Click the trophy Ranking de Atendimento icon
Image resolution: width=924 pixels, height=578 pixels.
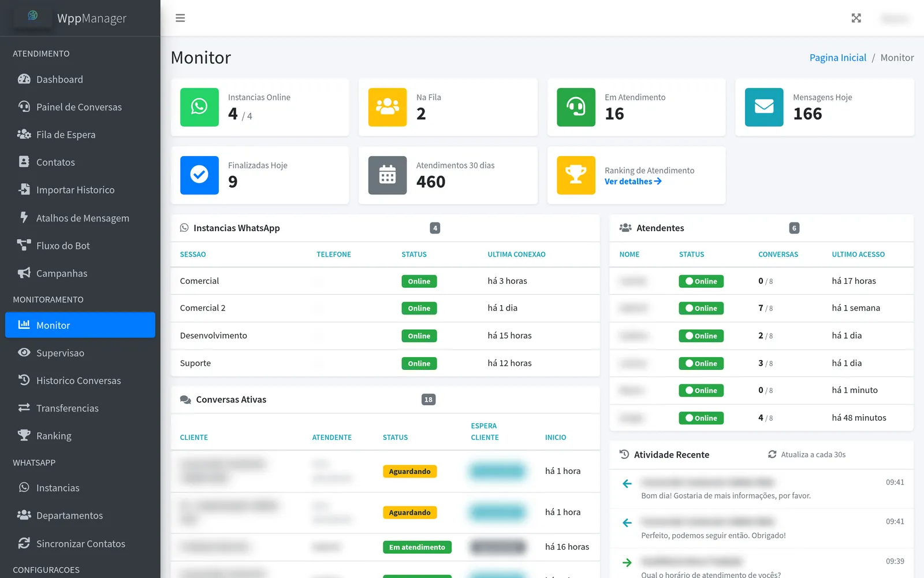tap(576, 175)
